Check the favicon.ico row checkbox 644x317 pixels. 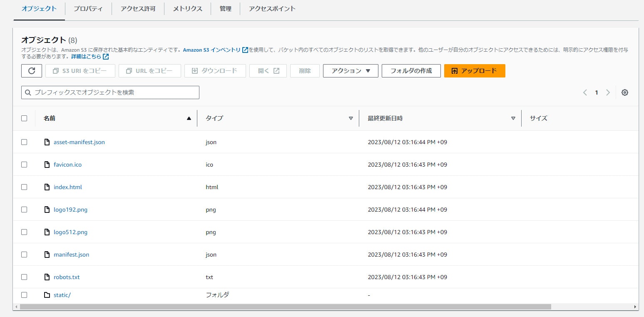[x=24, y=165]
